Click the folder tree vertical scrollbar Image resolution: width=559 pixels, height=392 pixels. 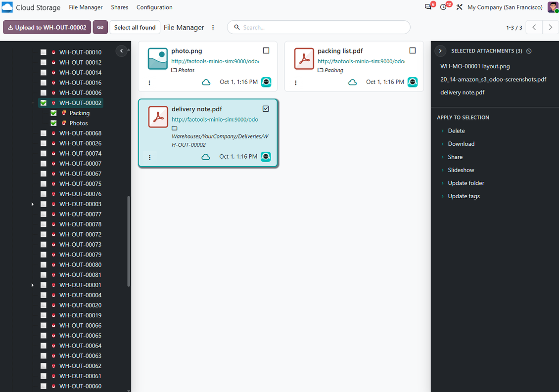(129, 241)
